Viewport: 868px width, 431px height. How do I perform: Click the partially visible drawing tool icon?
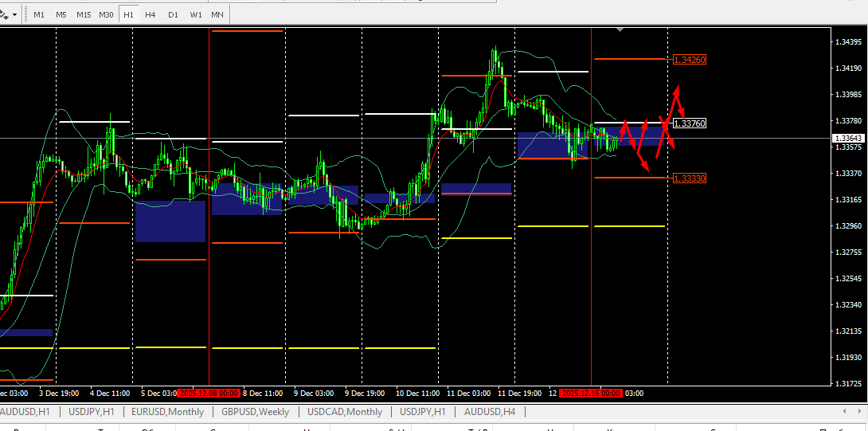coord(4,14)
